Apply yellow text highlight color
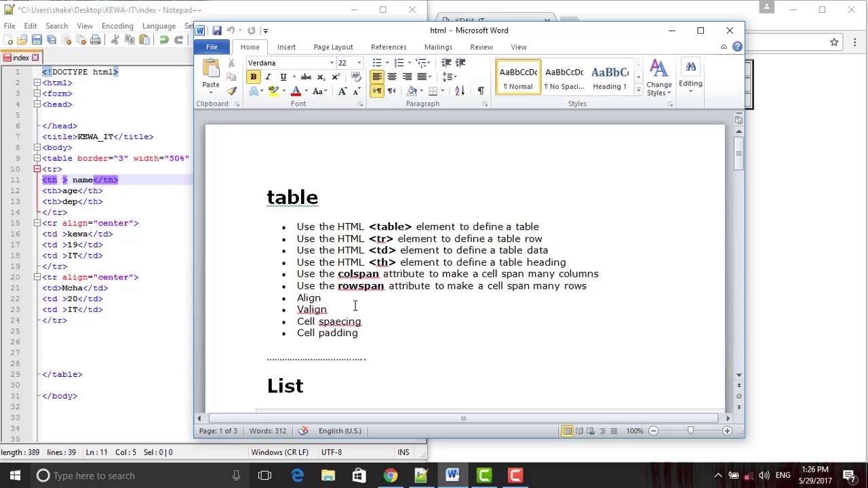The image size is (868, 488). pos(273,91)
